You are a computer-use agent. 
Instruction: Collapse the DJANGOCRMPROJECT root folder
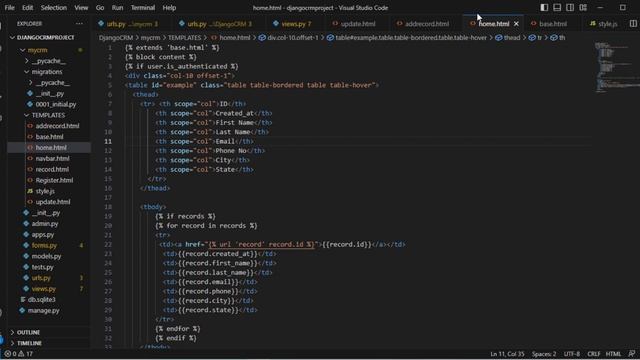click(46, 38)
